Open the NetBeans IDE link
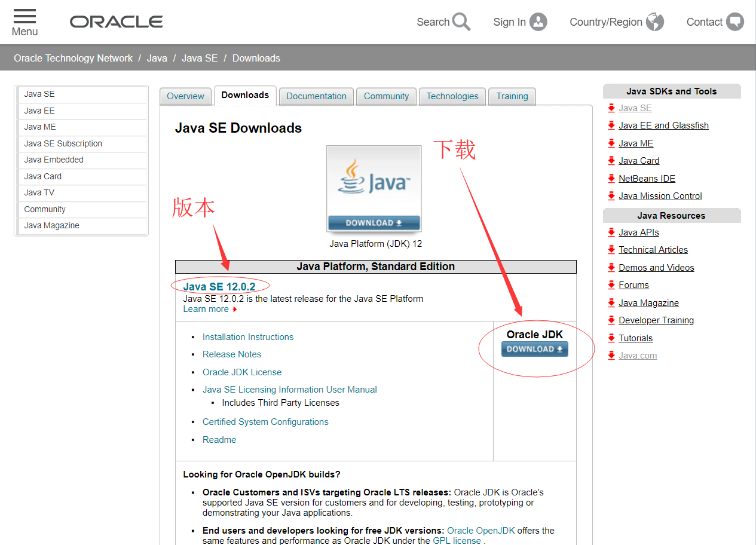Image resolution: width=756 pixels, height=545 pixels. pyautogui.click(x=647, y=179)
